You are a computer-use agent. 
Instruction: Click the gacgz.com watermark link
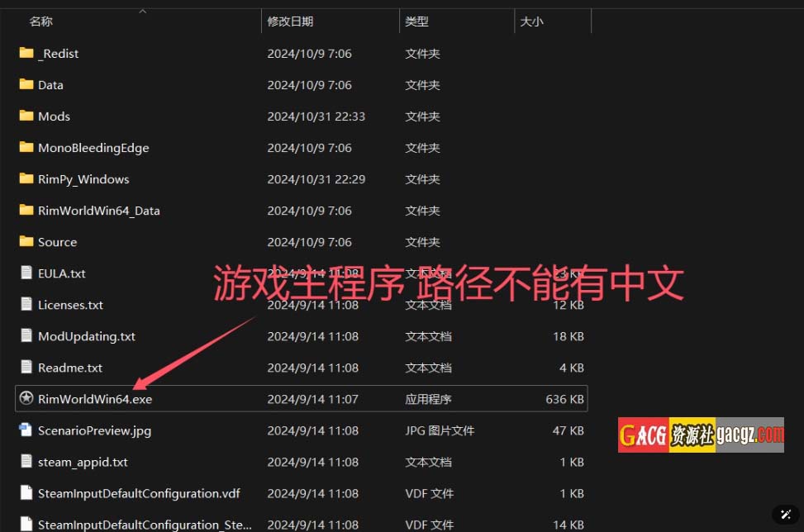click(x=749, y=435)
